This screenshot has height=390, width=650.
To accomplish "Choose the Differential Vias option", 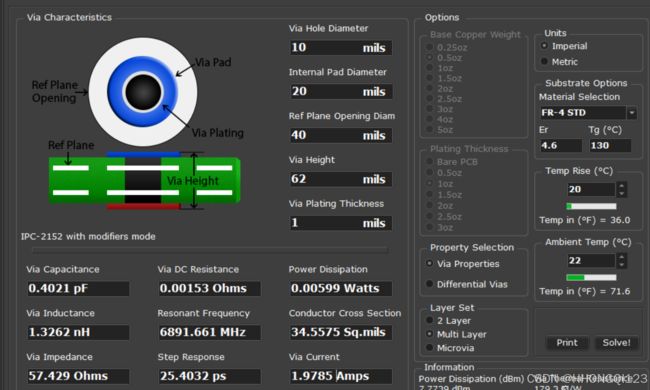I will click(x=429, y=284).
